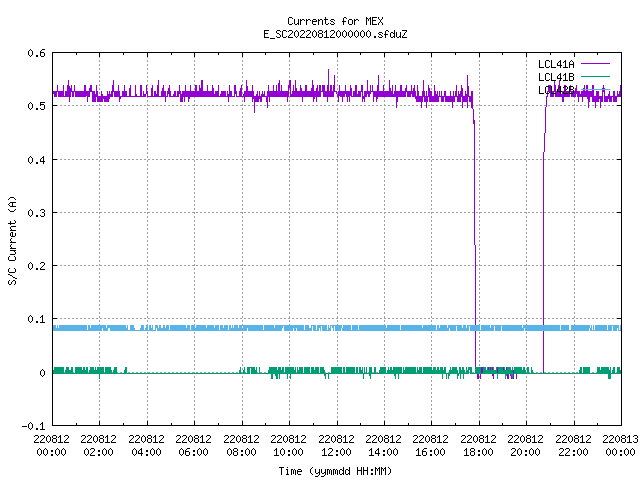The width and height of the screenshot is (640, 480).
Task: Click the LCL41A legend label
Action: click(x=556, y=64)
